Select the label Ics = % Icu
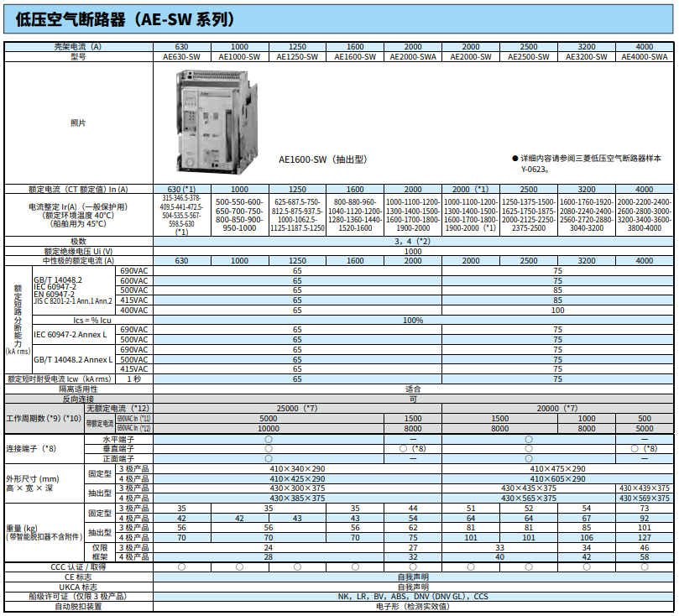This screenshot has width=679, height=616. pos(91,321)
